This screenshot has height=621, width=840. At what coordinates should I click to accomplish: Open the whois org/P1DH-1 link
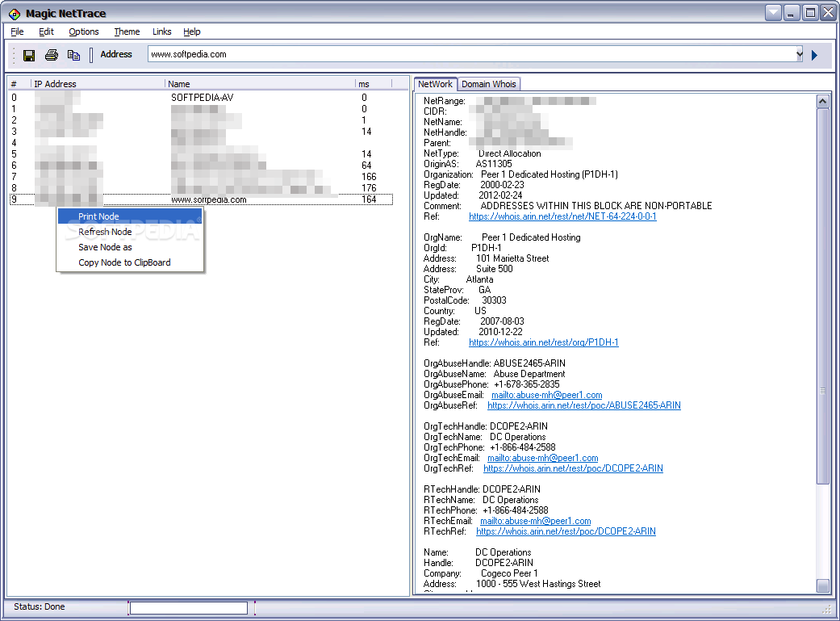pyautogui.click(x=544, y=342)
